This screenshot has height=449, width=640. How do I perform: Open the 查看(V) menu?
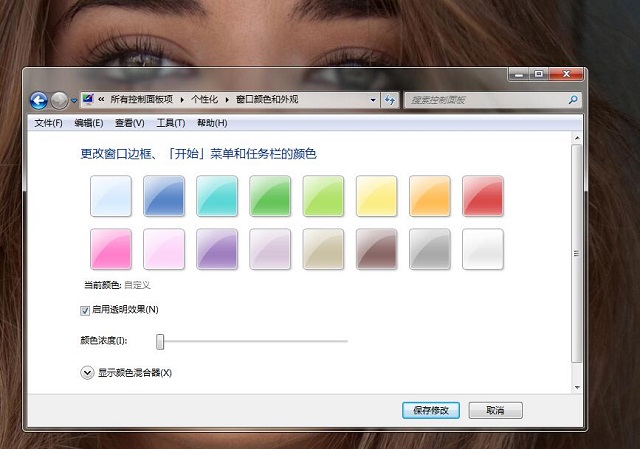click(129, 123)
